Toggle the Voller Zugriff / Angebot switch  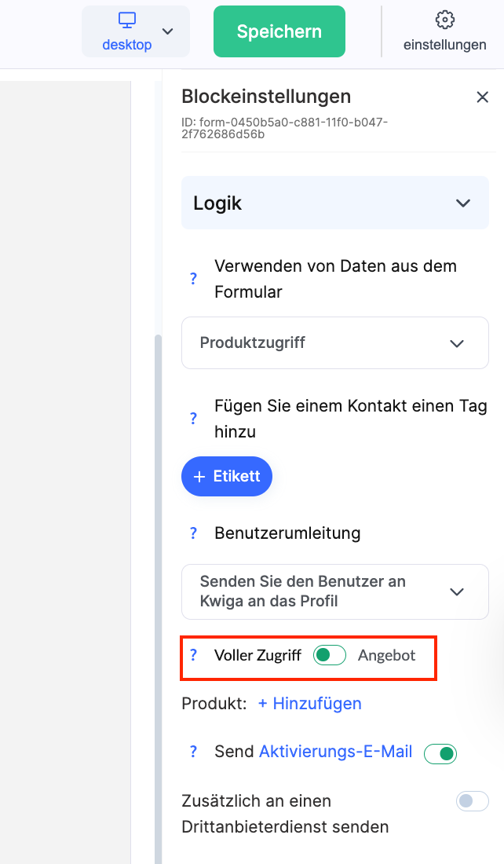pos(329,655)
